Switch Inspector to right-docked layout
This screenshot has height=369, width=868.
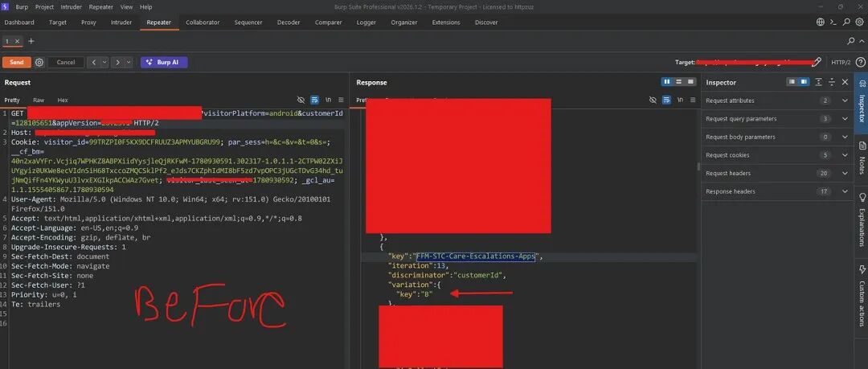click(805, 82)
